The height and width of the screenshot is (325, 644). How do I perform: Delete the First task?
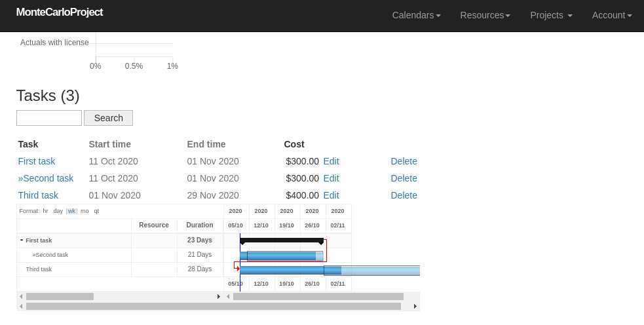(404, 161)
